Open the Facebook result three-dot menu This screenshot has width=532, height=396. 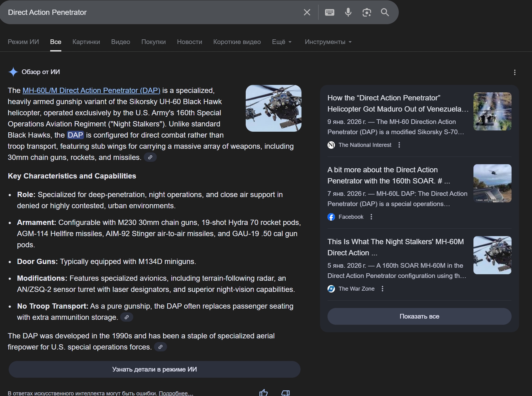(371, 217)
